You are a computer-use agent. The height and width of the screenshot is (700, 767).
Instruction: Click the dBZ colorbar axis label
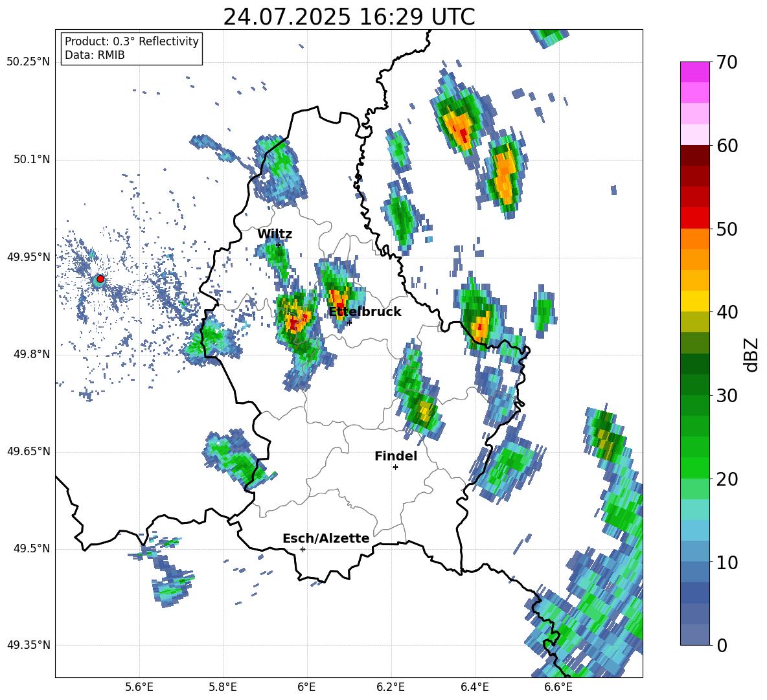tap(752, 354)
